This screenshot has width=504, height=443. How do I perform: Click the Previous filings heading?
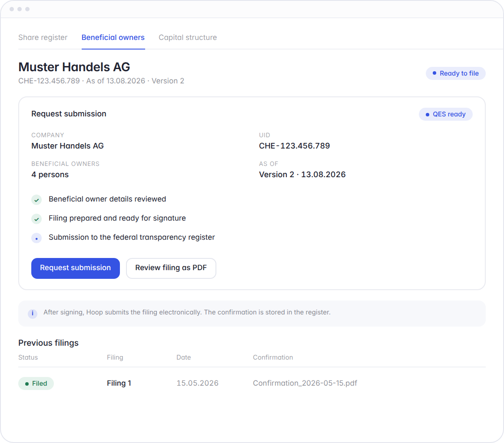point(48,343)
